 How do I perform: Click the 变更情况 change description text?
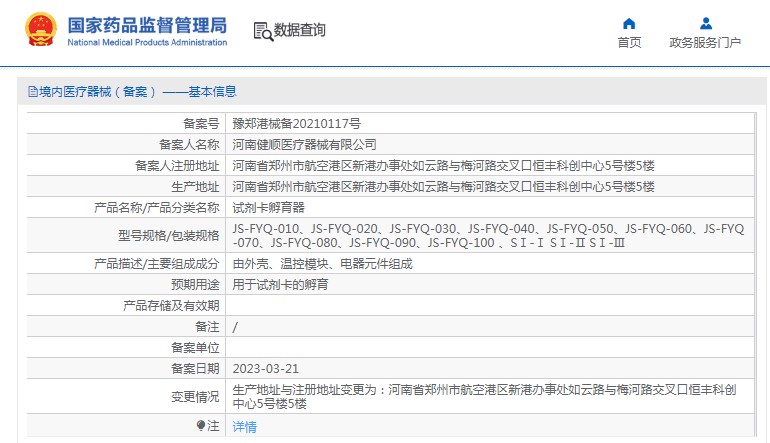coord(484,397)
